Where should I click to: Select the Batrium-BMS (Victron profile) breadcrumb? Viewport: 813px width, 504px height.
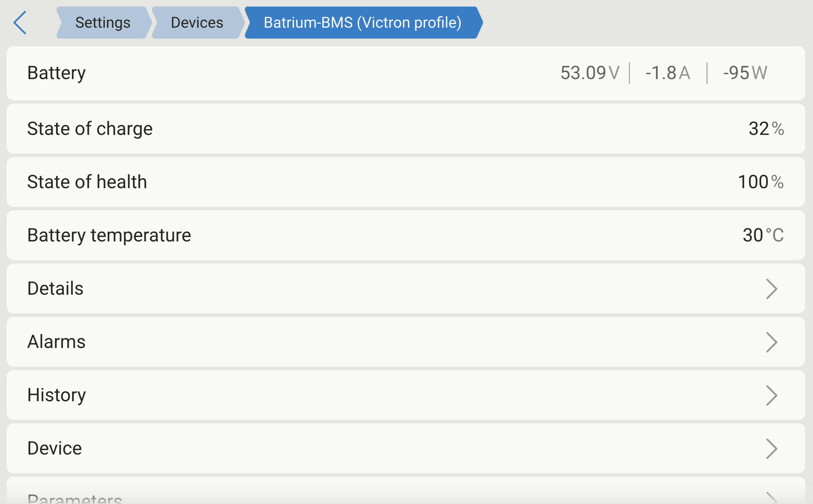tap(362, 23)
